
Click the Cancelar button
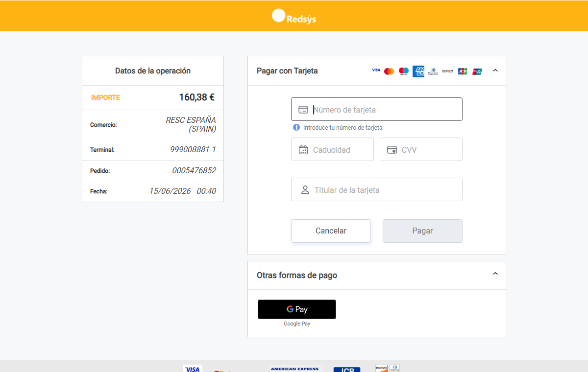point(331,231)
